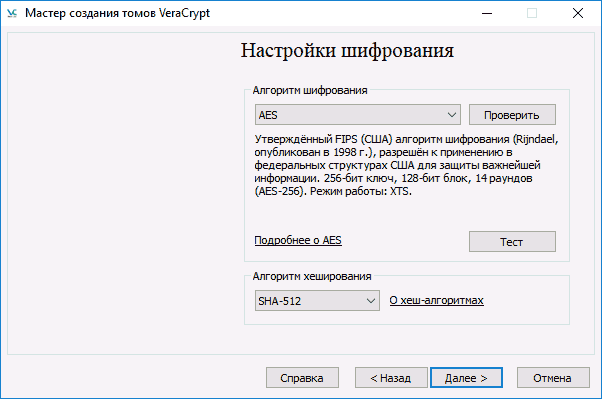This screenshot has width=602, height=399.
Task: Click the AES description text paragraph
Action: tap(406, 165)
